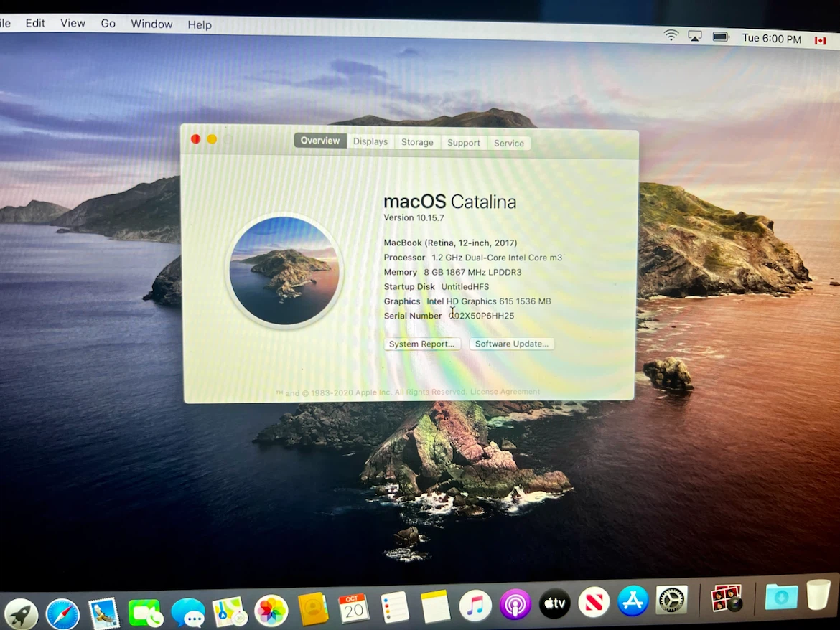Open Messages from the dock
This screenshot has width=840, height=630.
point(187,612)
